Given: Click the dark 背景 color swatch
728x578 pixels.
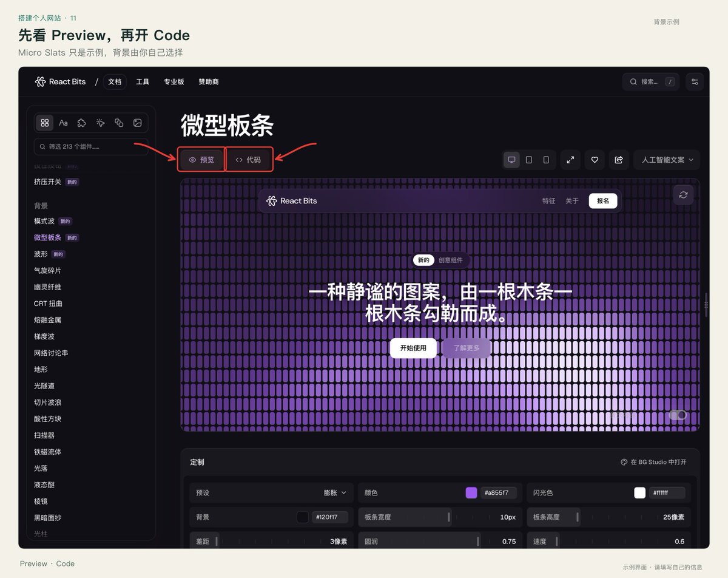Looking at the screenshot, I should pos(303,517).
